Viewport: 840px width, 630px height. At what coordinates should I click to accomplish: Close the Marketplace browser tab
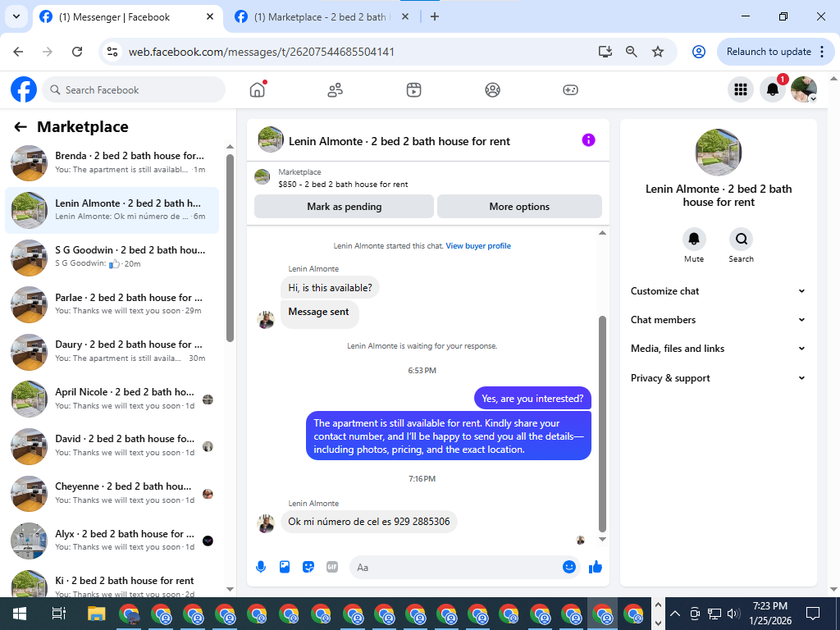(x=405, y=16)
